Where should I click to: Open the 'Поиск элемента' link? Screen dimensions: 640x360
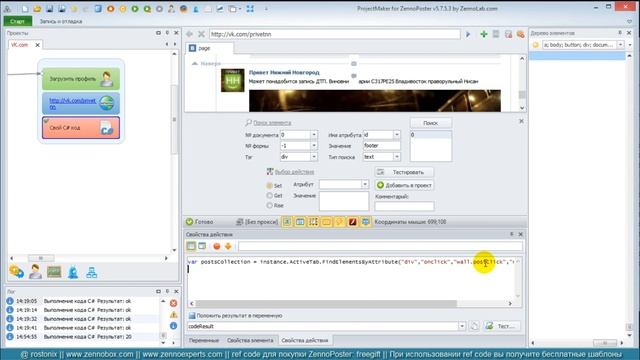click(x=272, y=123)
